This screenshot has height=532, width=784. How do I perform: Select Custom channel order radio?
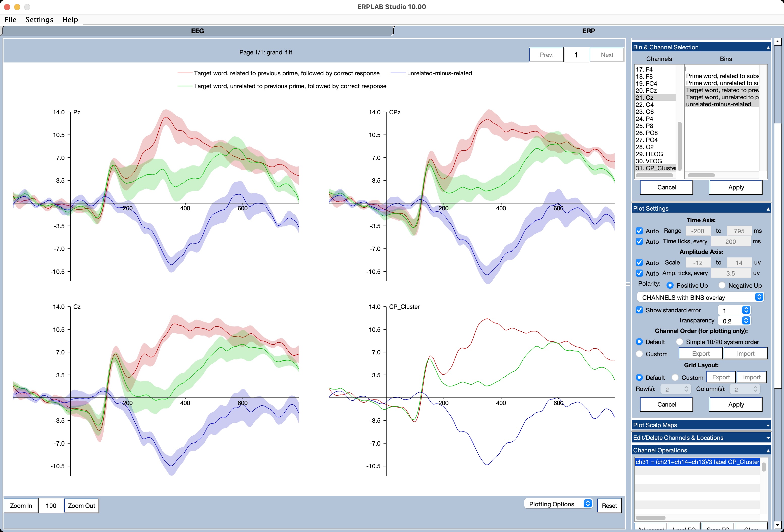click(x=639, y=354)
